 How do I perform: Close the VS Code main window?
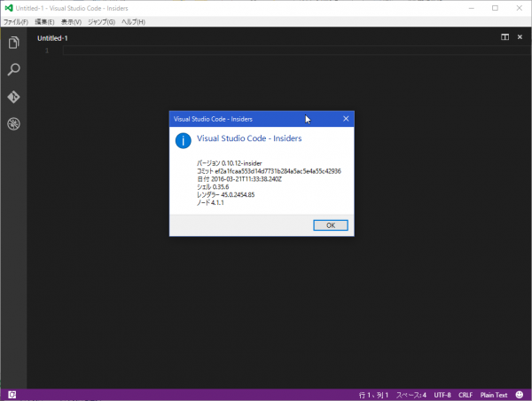pos(519,8)
